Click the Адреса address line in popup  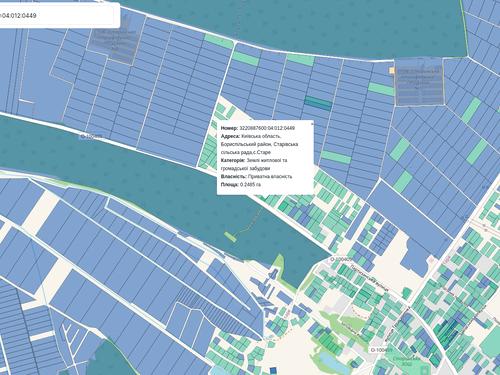click(x=259, y=144)
